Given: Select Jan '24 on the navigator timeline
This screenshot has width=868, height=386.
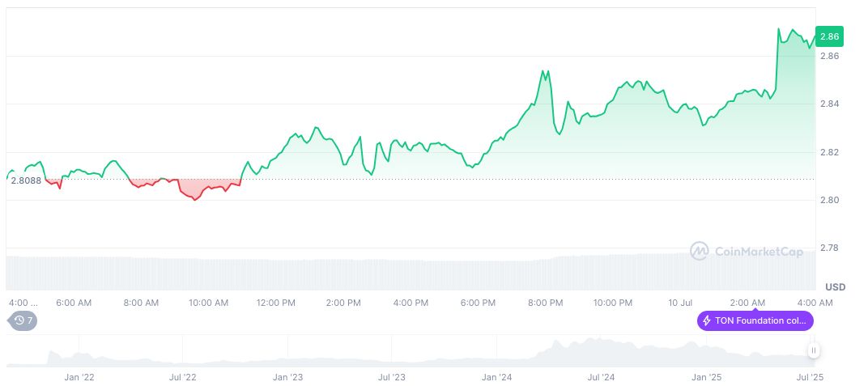Looking at the screenshot, I should point(496,377).
